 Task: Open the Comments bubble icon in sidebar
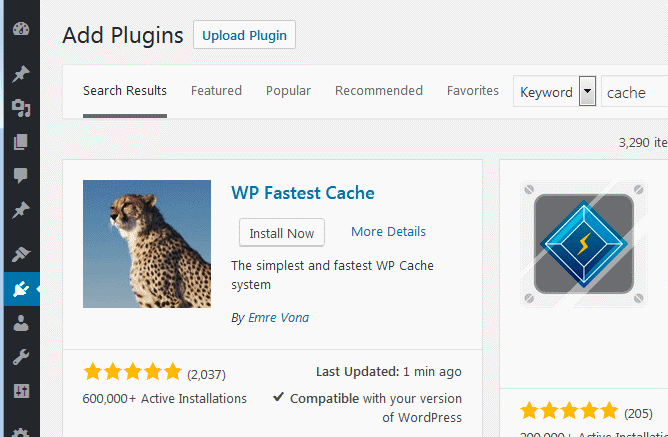pos(21,175)
